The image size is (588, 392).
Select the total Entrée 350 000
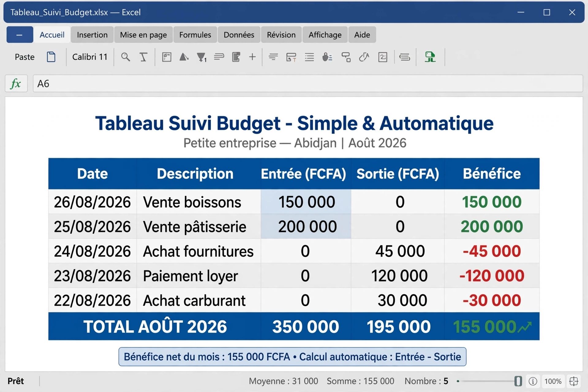click(x=306, y=326)
